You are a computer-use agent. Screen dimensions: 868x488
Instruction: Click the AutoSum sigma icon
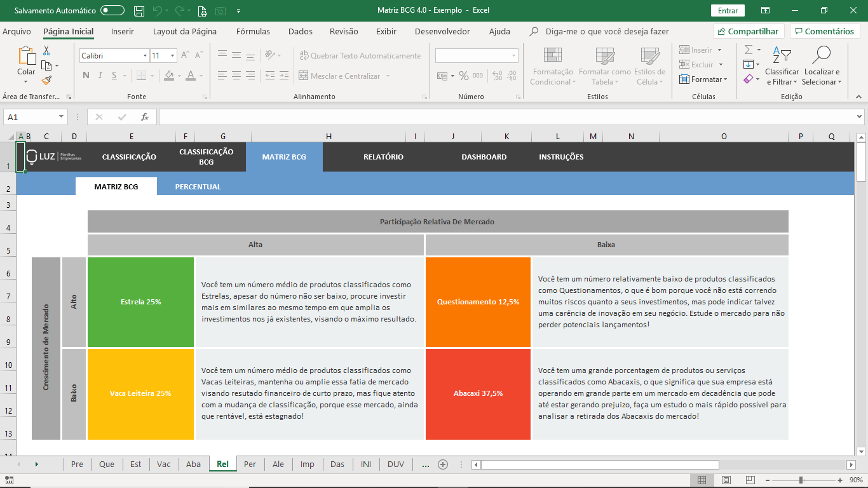pos(749,50)
